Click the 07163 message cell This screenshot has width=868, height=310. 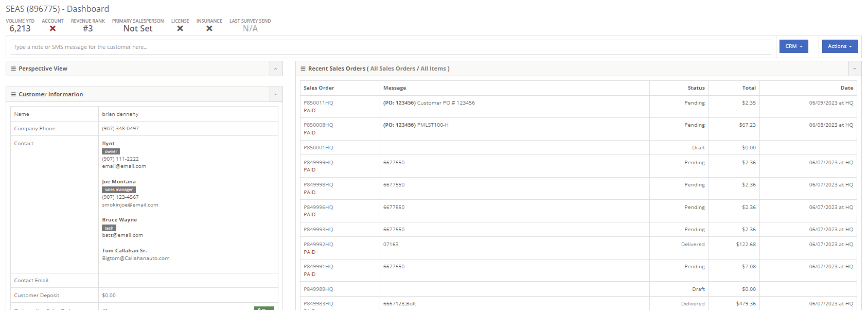point(391,245)
